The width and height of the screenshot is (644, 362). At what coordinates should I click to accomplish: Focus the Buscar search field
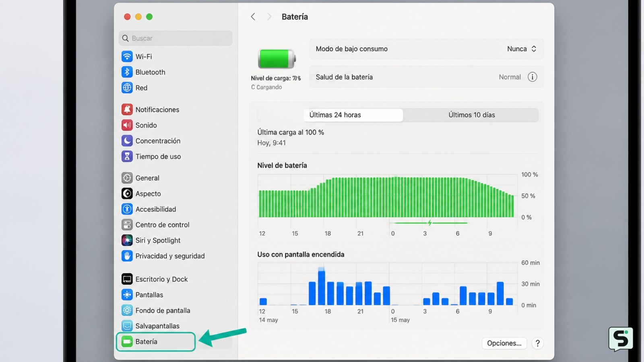(x=175, y=38)
